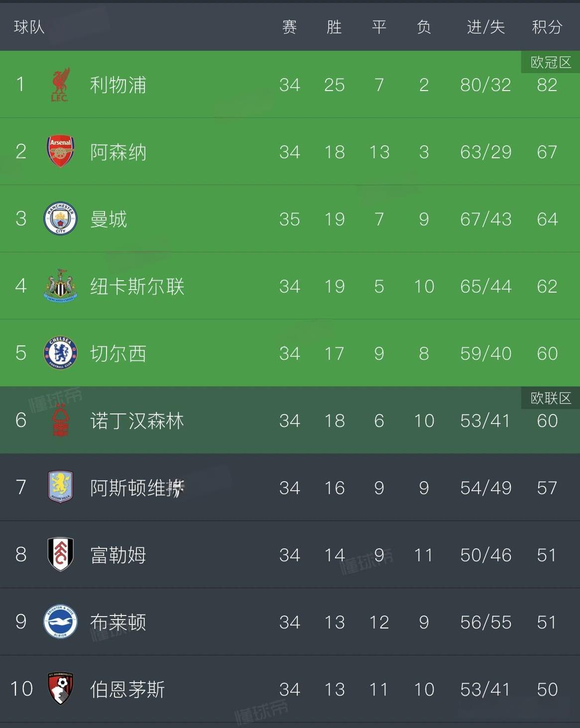Select the Manchester City crest

tap(60, 218)
